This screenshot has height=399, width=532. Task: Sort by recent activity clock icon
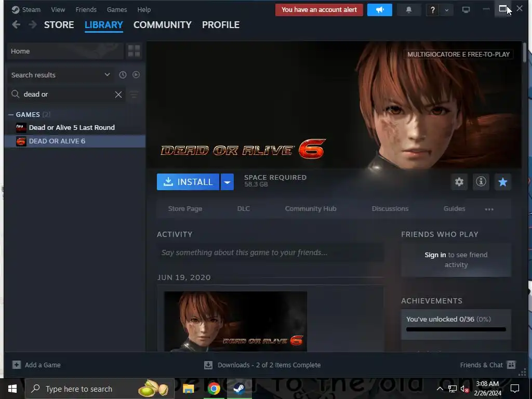[x=123, y=75]
